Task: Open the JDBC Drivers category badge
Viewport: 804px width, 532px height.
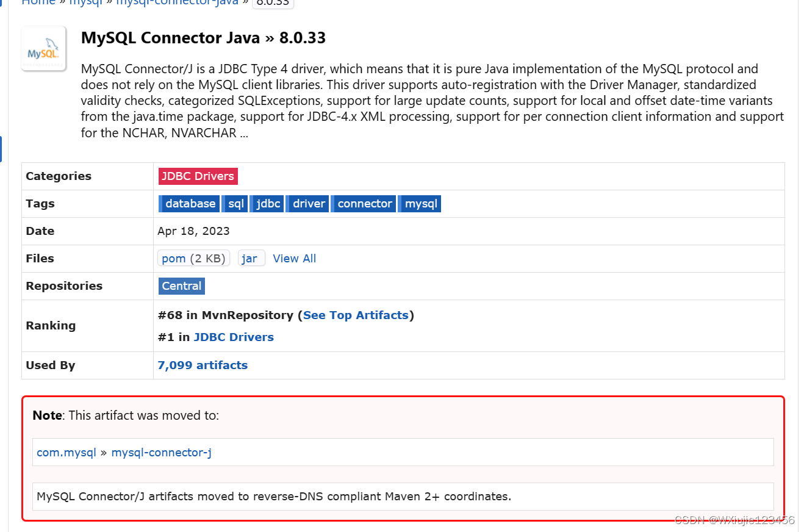Action: 198,176
